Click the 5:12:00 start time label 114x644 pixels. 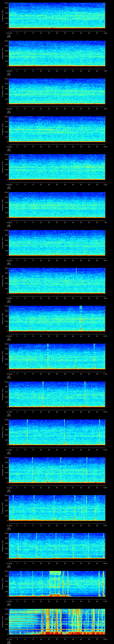coord(9,450)
